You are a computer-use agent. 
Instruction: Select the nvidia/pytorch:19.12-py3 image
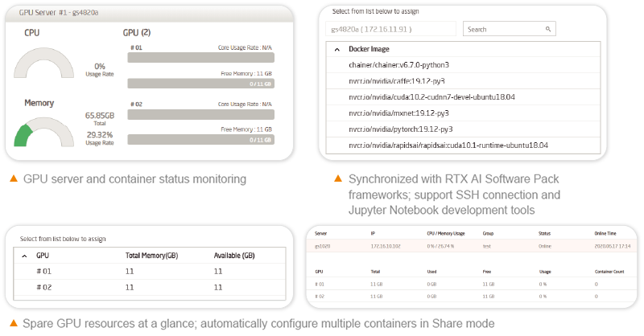[x=400, y=129]
